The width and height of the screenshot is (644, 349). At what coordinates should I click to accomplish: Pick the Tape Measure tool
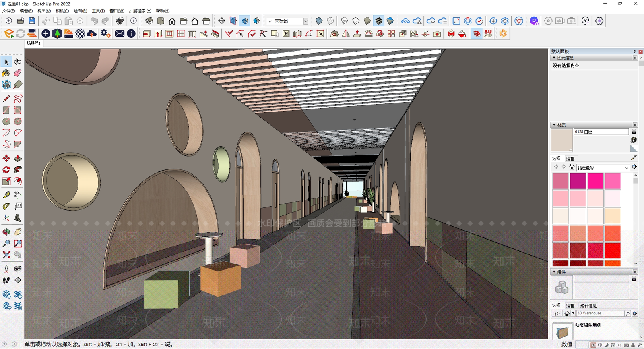(x=6, y=195)
